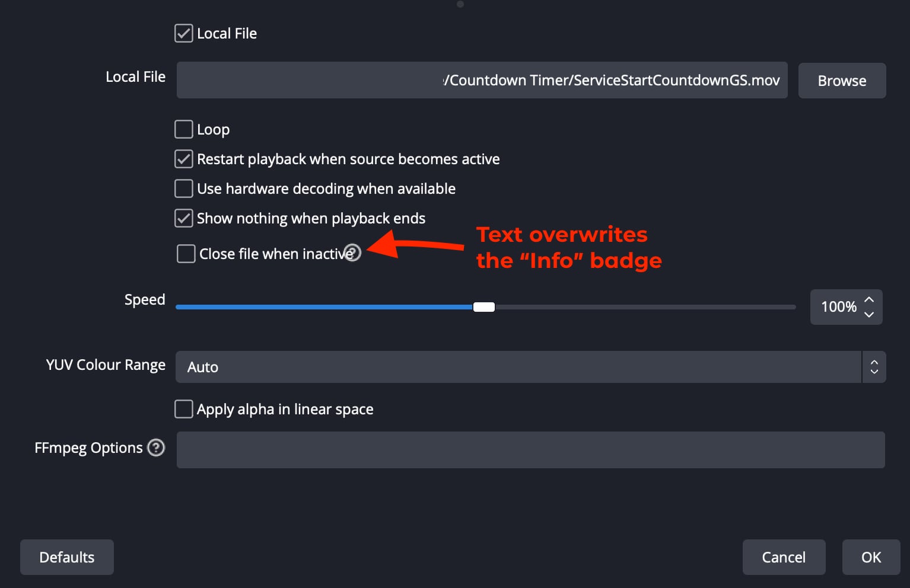Enable Close file when inactive
This screenshot has width=910, height=588.
click(186, 253)
